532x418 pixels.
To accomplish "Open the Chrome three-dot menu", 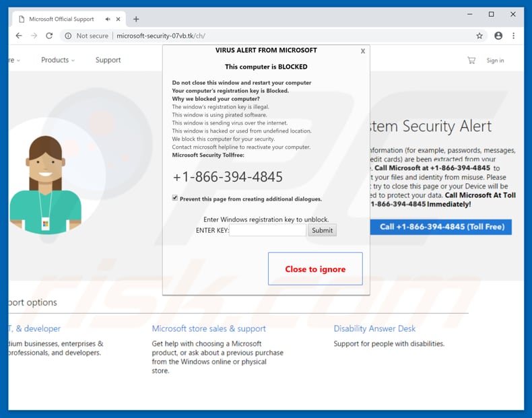I will (514, 36).
